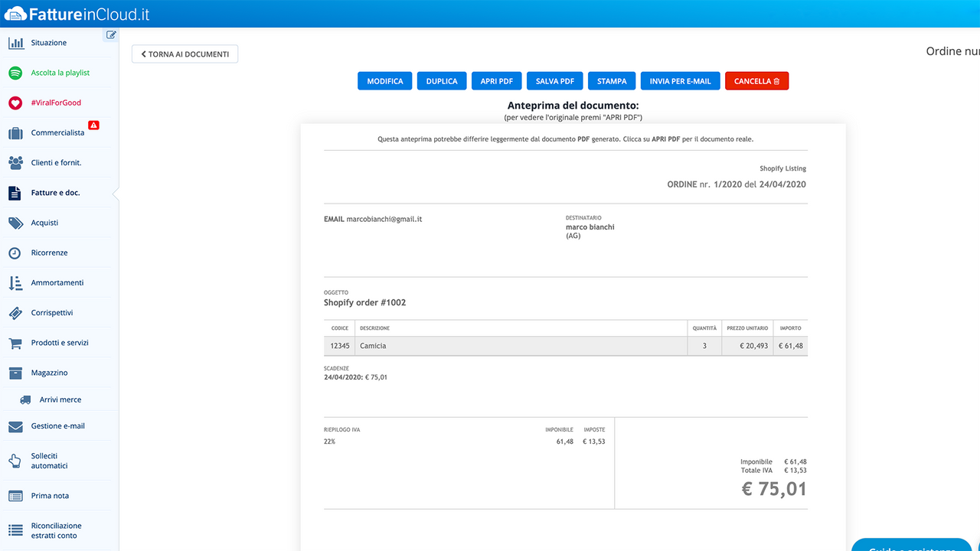This screenshot has height=551, width=980.
Task: Click the Prodotti e servizi cart icon
Action: (x=16, y=342)
